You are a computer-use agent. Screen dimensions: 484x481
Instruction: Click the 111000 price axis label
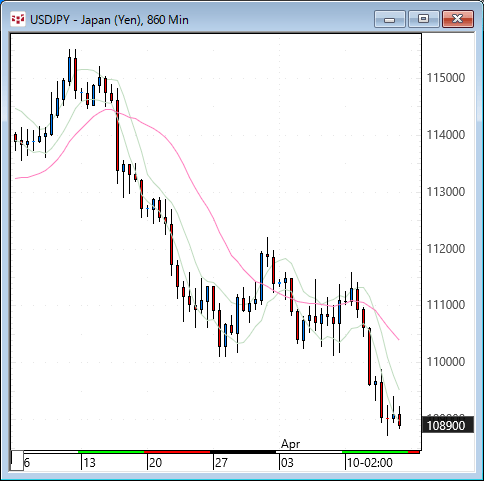pyautogui.click(x=446, y=305)
